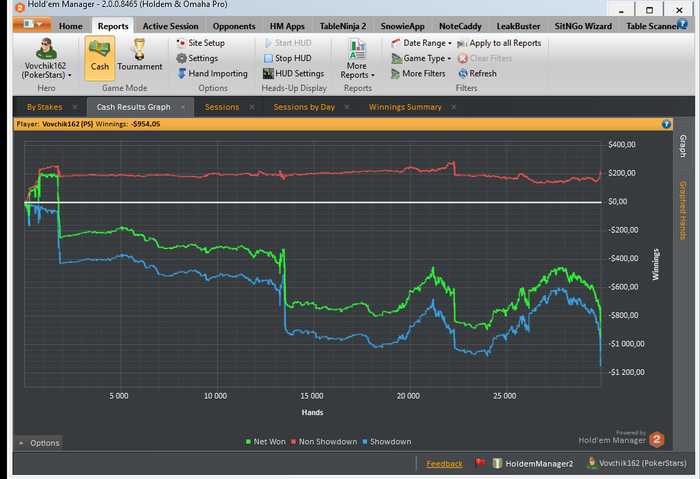
Task: Click Vovchik162 (PokerStars) status bar item
Action: point(637,463)
